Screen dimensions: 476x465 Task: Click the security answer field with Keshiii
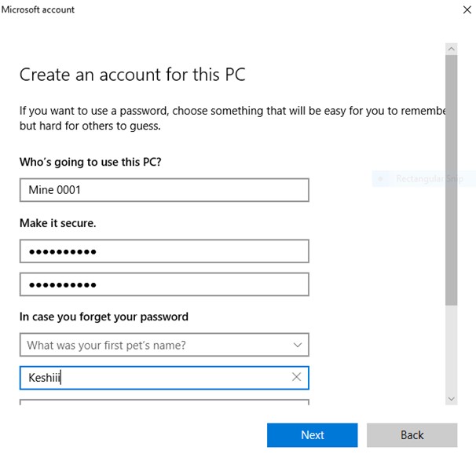point(164,378)
